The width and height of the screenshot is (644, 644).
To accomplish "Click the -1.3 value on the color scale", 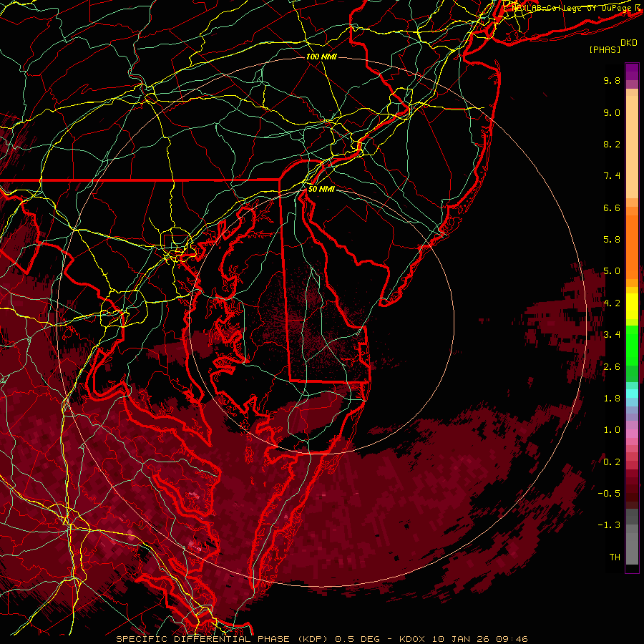I will [609, 525].
